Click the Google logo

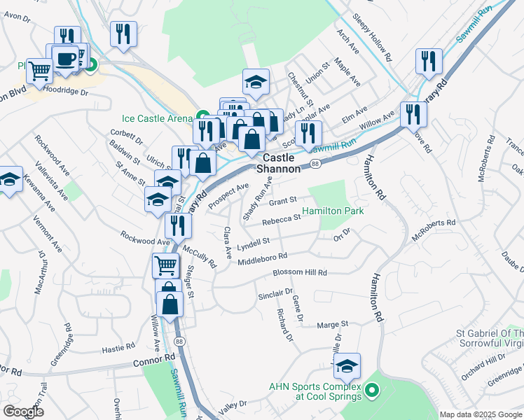point(24,412)
